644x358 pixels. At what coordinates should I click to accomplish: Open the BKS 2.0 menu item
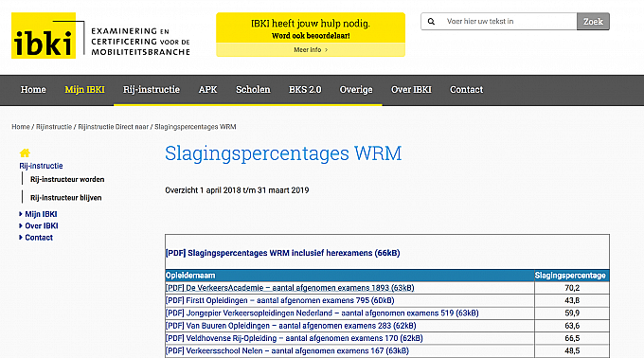tap(305, 89)
